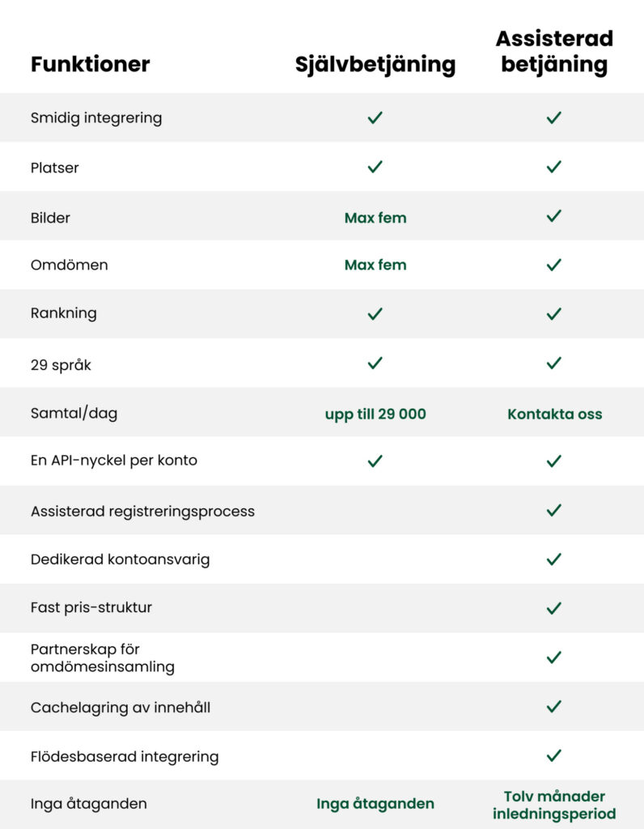Click checkmark for Fast pris-struktur
The height and width of the screenshot is (829, 644).
[x=553, y=608]
